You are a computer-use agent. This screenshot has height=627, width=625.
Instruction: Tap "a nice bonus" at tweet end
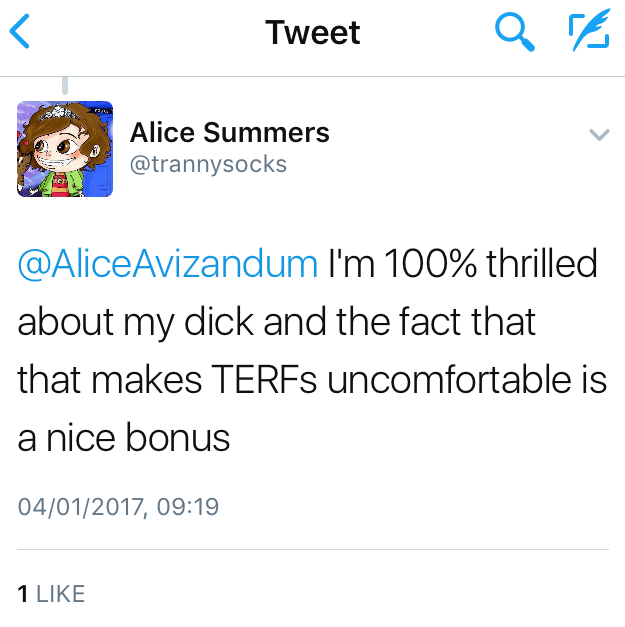pos(125,438)
